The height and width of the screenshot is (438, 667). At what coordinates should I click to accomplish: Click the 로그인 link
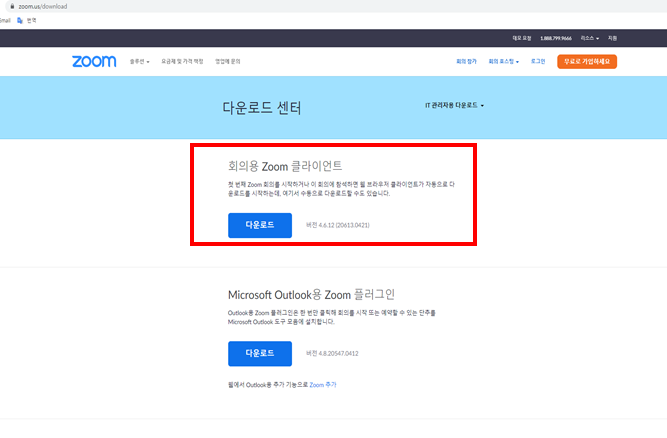[x=538, y=62]
